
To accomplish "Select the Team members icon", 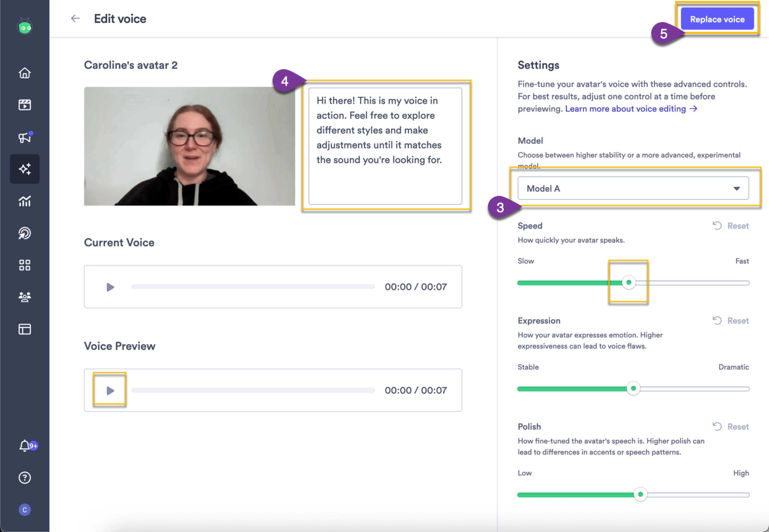I will pos(25,297).
